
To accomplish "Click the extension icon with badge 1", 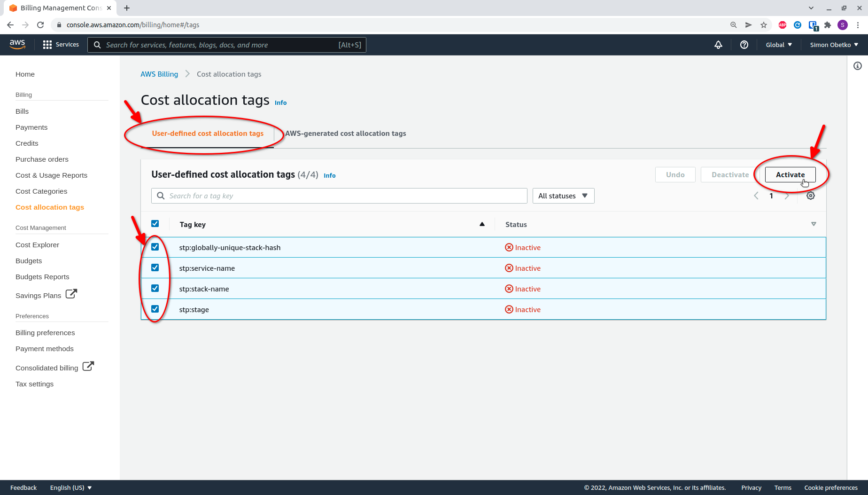I will (x=813, y=25).
